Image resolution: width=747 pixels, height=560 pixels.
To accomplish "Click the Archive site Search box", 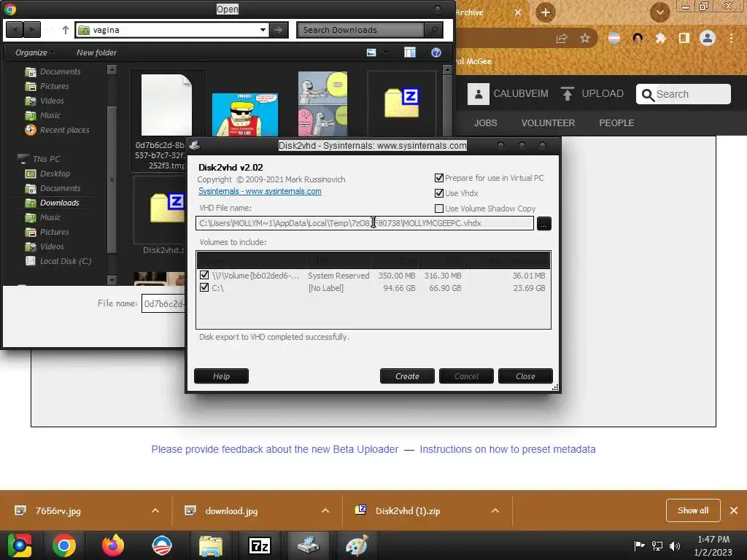I will (x=683, y=94).
